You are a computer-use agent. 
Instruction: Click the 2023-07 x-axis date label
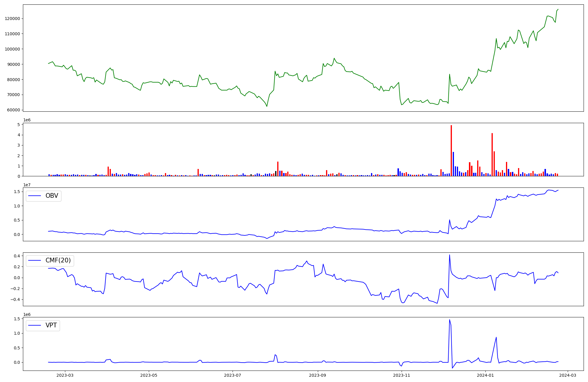click(x=233, y=375)
